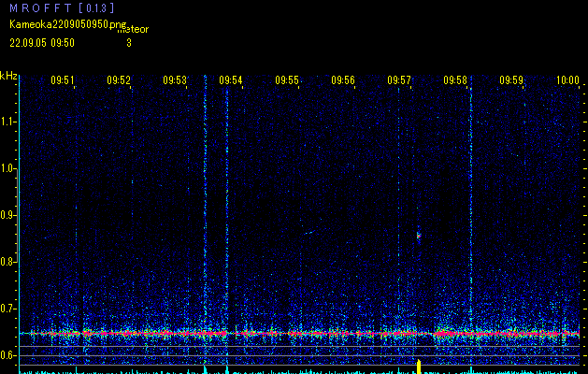Click the 09:59 time axis label

(511, 80)
